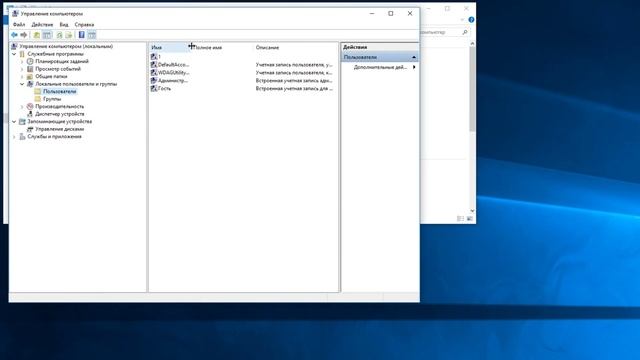The width and height of the screenshot is (640, 360).
Task: Select the Пользователи folder in tree
Action: pos(60,91)
